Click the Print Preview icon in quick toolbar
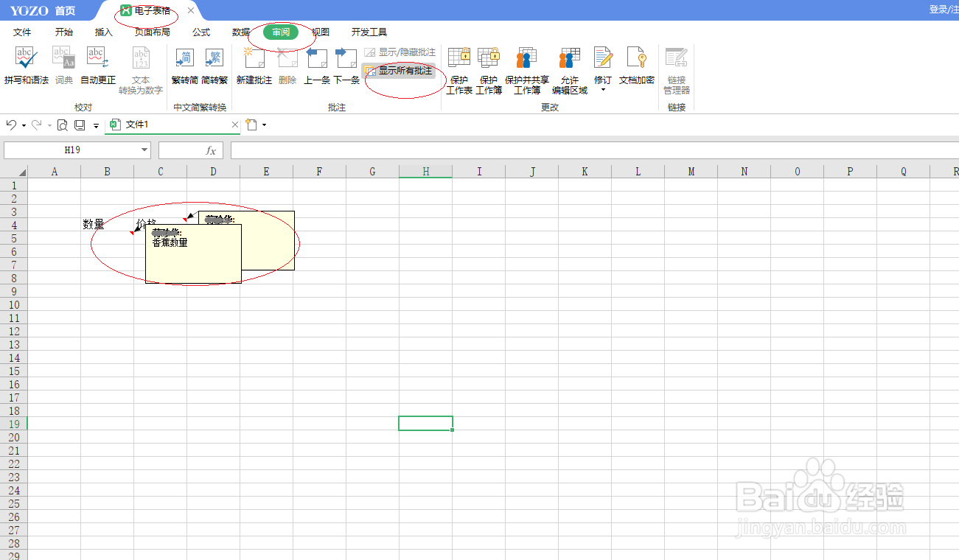The width and height of the screenshot is (959, 560). (63, 125)
